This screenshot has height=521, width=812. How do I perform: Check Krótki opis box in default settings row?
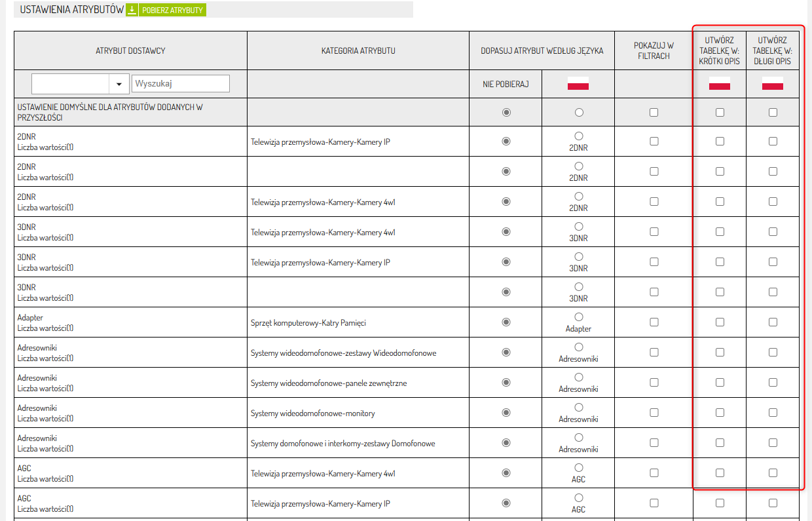(x=720, y=112)
